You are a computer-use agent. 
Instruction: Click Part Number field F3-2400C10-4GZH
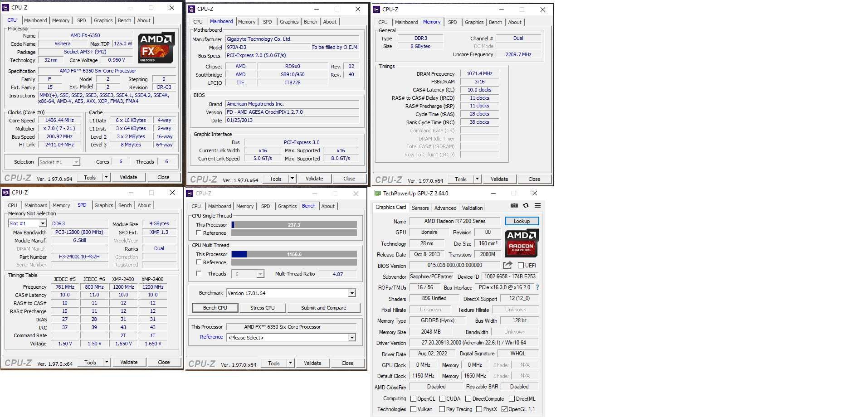point(79,257)
